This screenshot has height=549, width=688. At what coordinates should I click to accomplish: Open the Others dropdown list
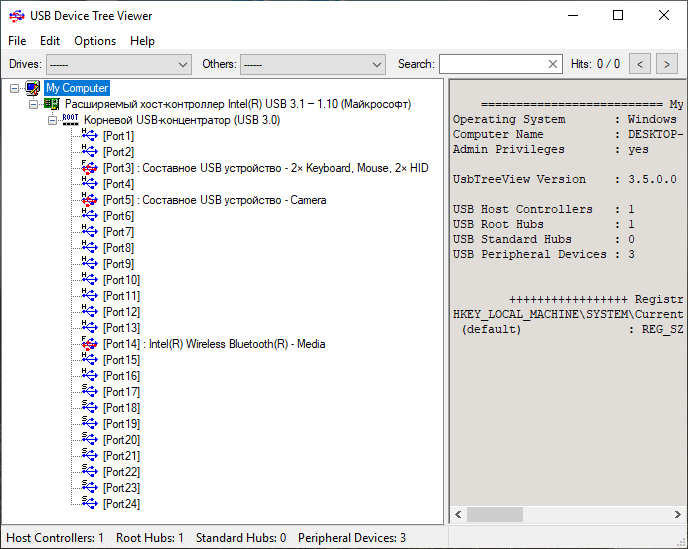[x=377, y=64]
